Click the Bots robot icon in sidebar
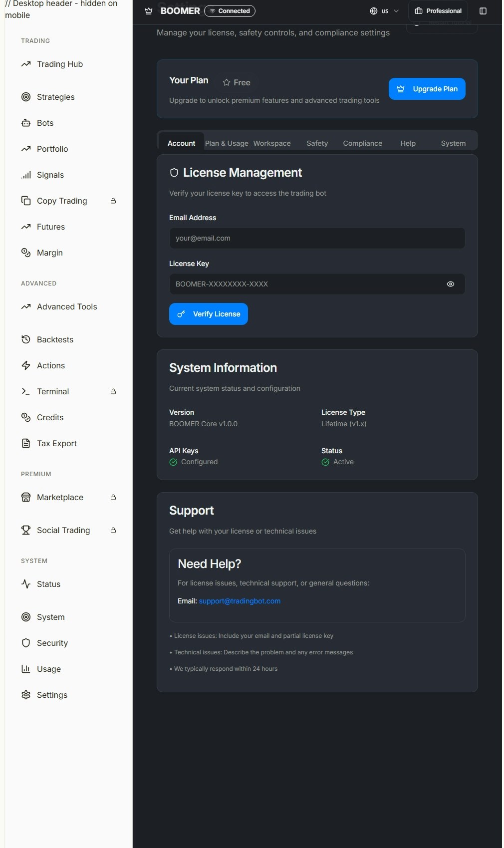The image size is (504, 848). point(26,123)
